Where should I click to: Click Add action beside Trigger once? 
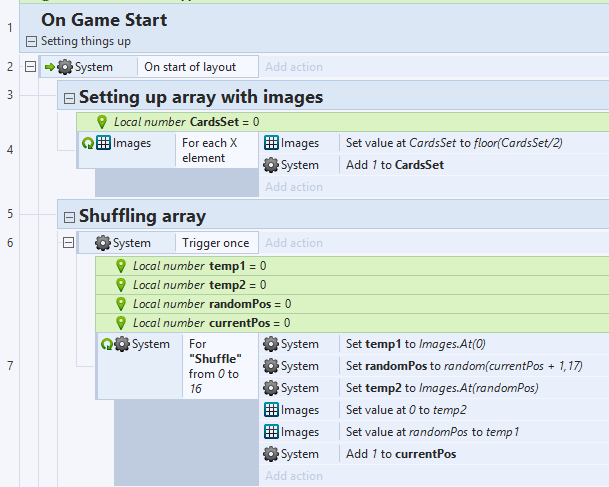[x=293, y=243]
